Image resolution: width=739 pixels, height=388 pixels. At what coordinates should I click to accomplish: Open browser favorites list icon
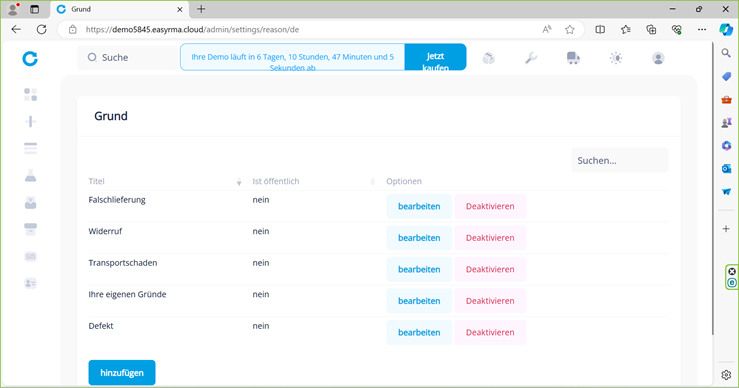[626, 29]
